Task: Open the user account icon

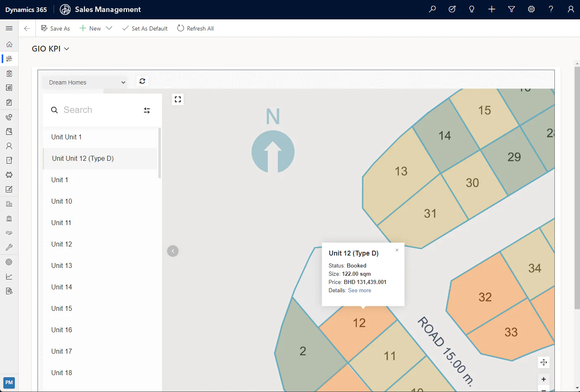Action: pos(571,9)
